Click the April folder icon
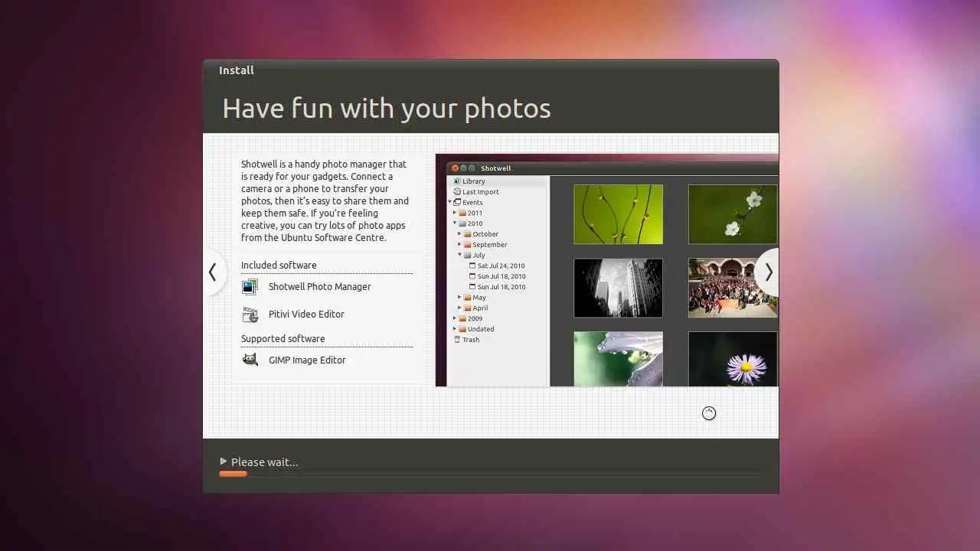This screenshot has height=551, width=980. point(468,308)
